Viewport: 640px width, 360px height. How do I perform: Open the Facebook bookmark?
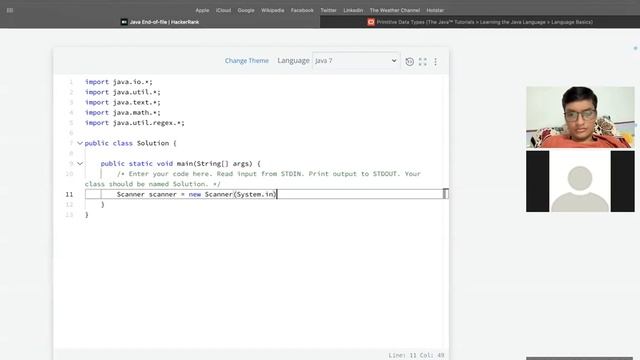coord(302,10)
